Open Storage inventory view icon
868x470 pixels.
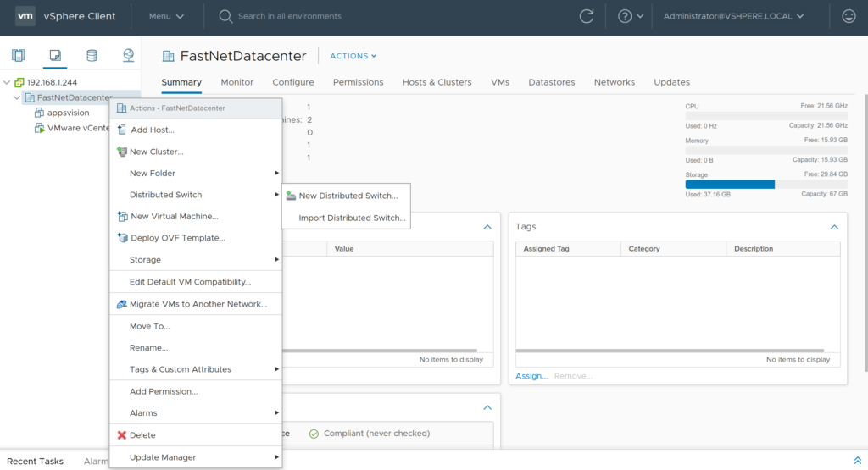92,55
